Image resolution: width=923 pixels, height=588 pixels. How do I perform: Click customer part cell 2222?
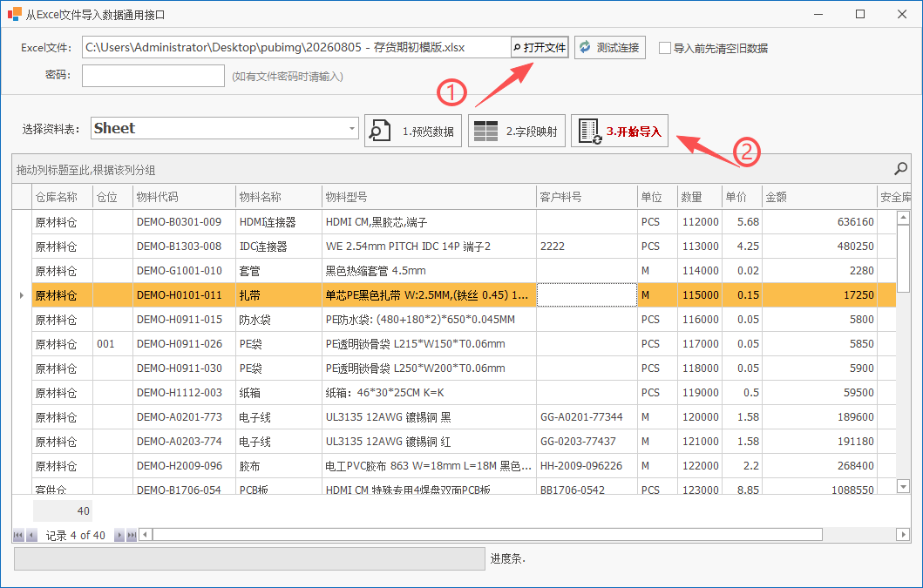coord(587,246)
